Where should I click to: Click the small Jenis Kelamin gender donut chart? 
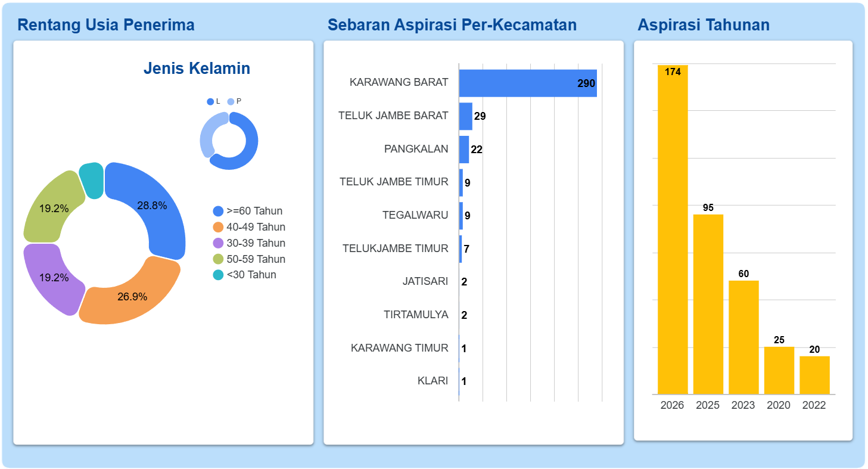coord(229,141)
